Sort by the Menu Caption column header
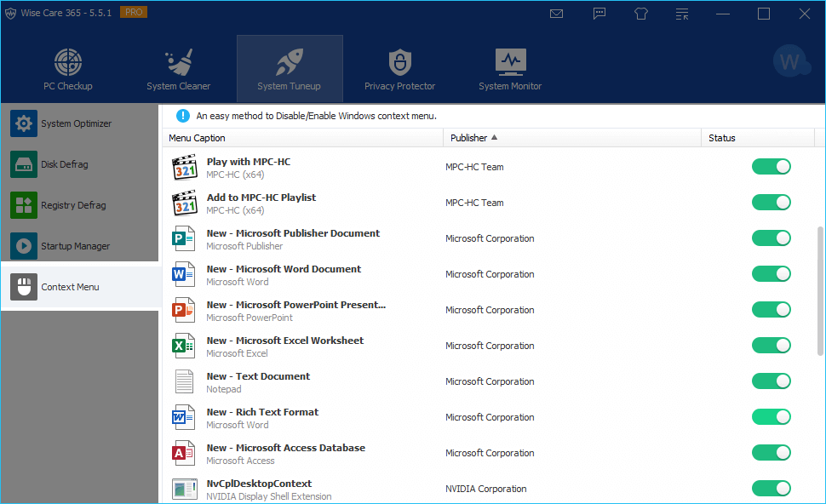The image size is (826, 504). click(x=302, y=138)
